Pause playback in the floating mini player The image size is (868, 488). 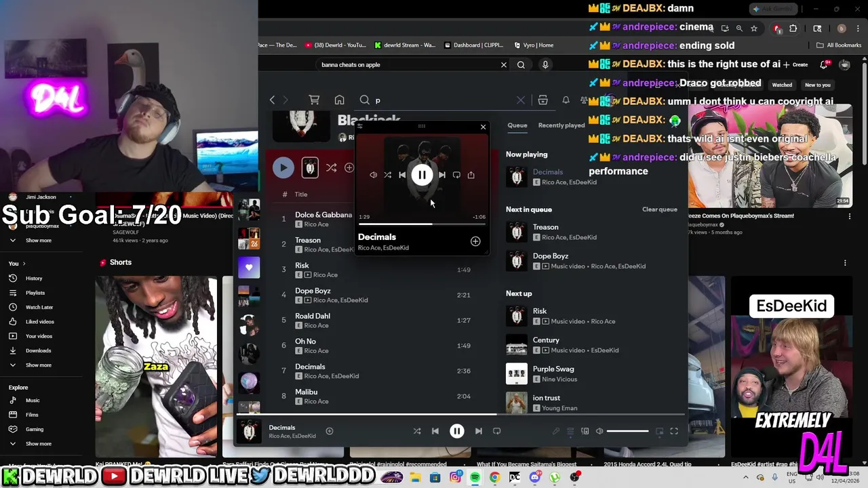click(x=422, y=175)
